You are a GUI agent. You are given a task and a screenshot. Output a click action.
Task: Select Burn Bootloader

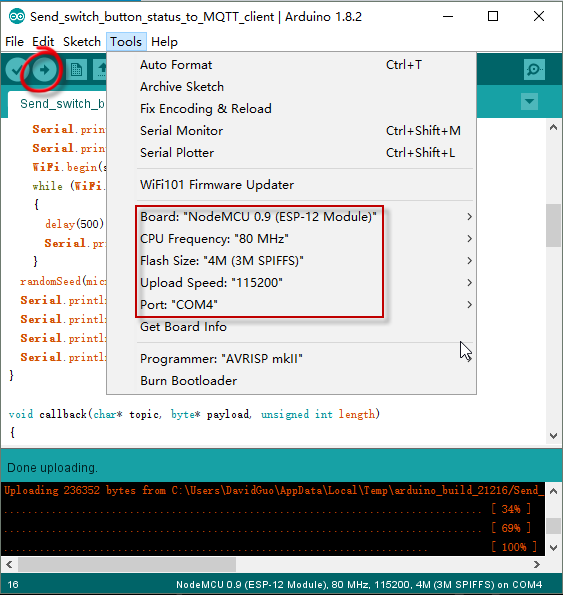291,381
